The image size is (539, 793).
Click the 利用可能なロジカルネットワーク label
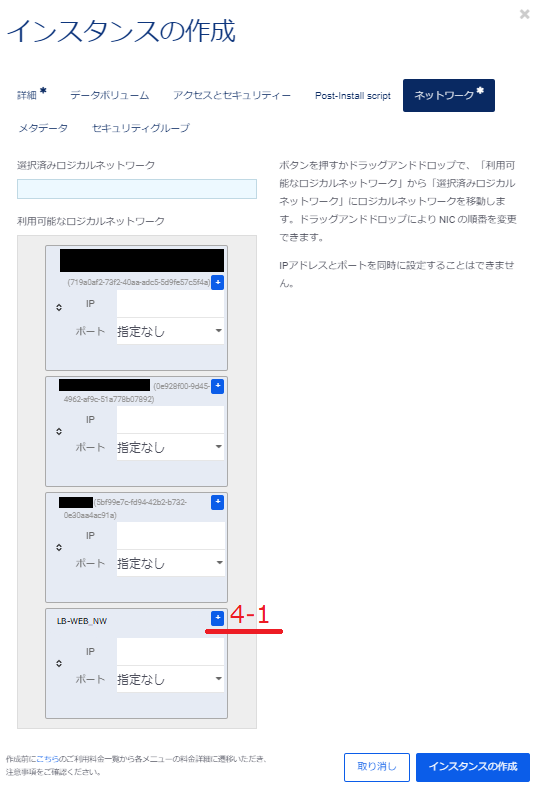click(91, 221)
